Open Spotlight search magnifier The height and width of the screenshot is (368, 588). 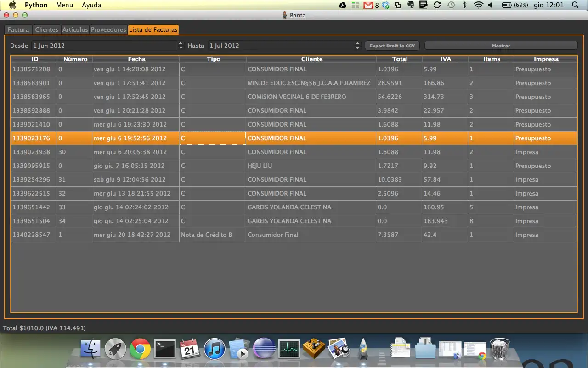pos(576,5)
